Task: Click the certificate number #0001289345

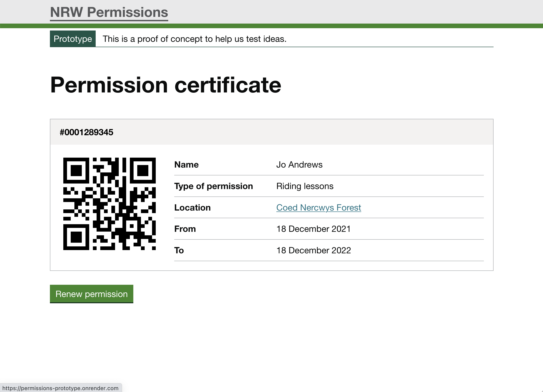Action: click(86, 132)
